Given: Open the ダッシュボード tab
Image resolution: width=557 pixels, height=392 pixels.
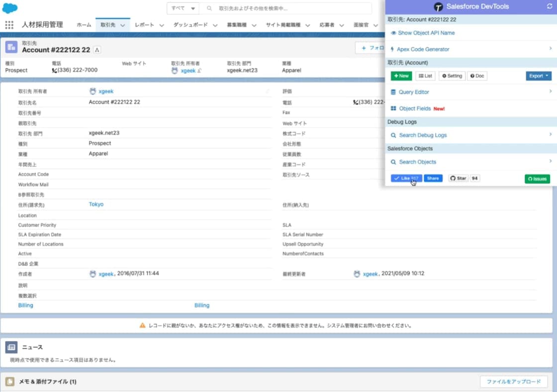Looking at the screenshot, I should pos(190,25).
